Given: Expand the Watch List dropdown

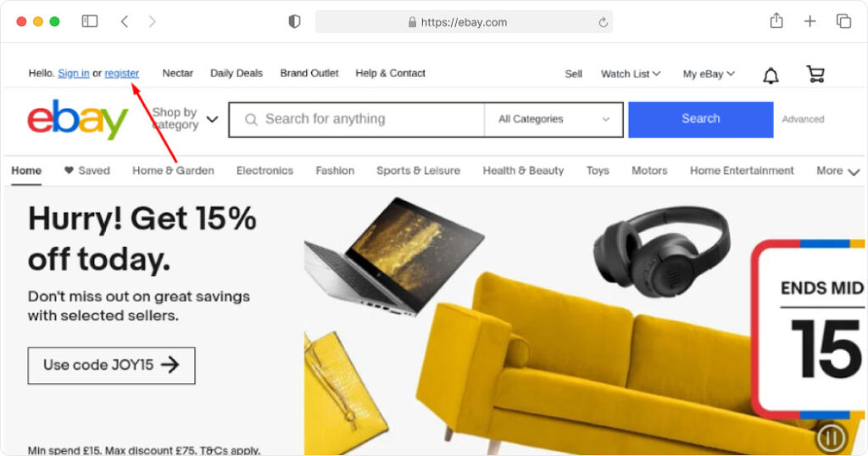Looking at the screenshot, I should (631, 74).
